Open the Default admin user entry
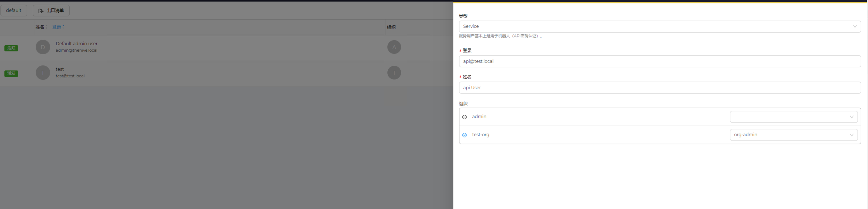Screen dimensions: 868x209 (77, 44)
